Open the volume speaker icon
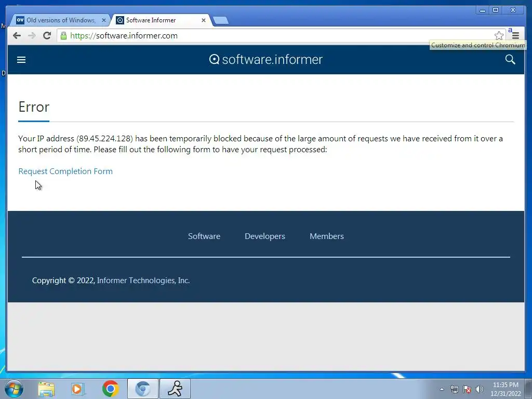This screenshot has height=399, width=532. click(x=480, y=389)
